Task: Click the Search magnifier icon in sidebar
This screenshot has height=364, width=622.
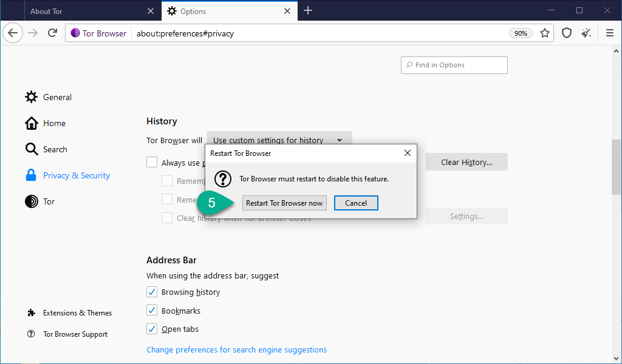Action: (x=32, y=149)
